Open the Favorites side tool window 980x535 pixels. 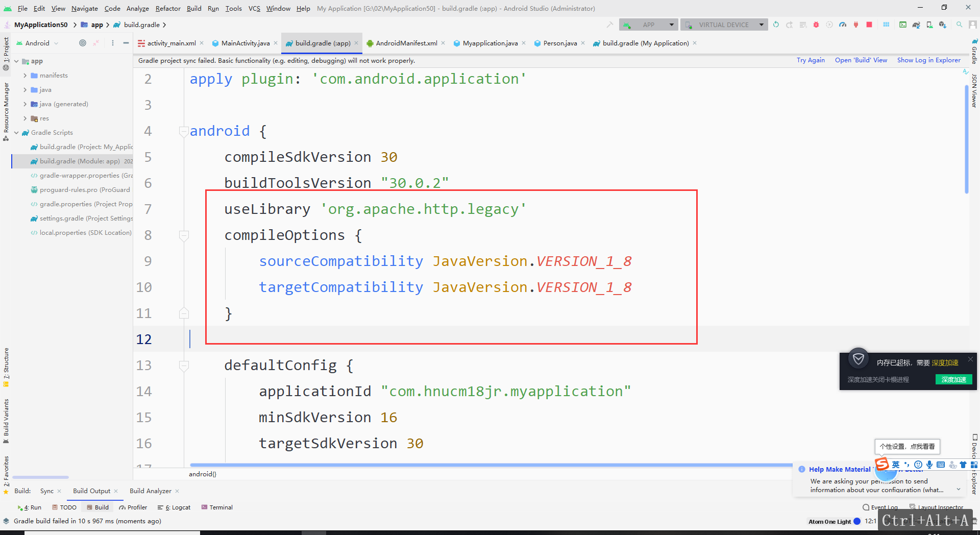(x=6, y=475)
